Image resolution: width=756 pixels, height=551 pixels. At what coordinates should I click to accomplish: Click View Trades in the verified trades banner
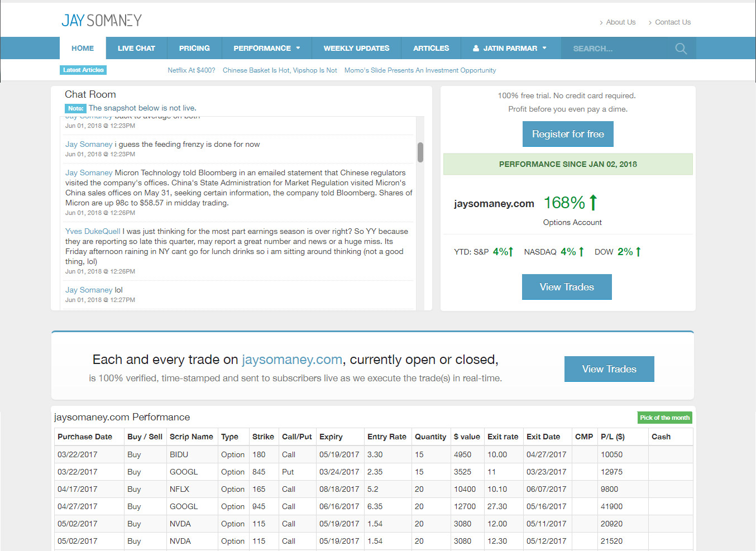609,369
